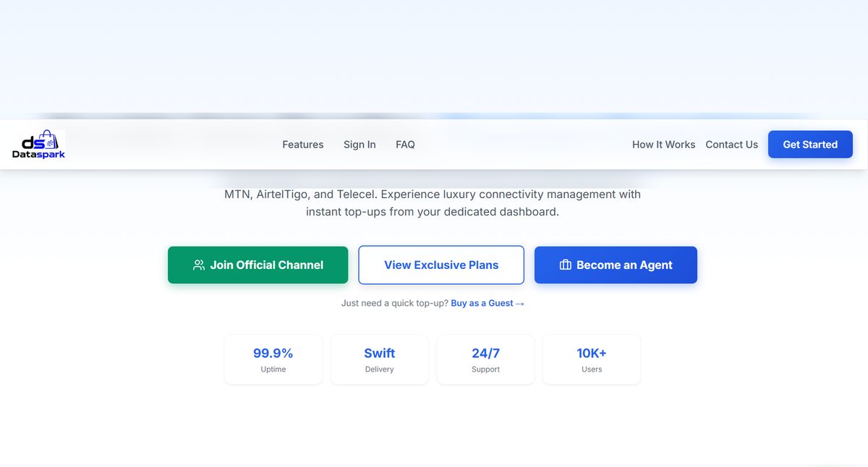Click the Swift Delivery card
The image size is (868, 467).
[x=380, y=359]
